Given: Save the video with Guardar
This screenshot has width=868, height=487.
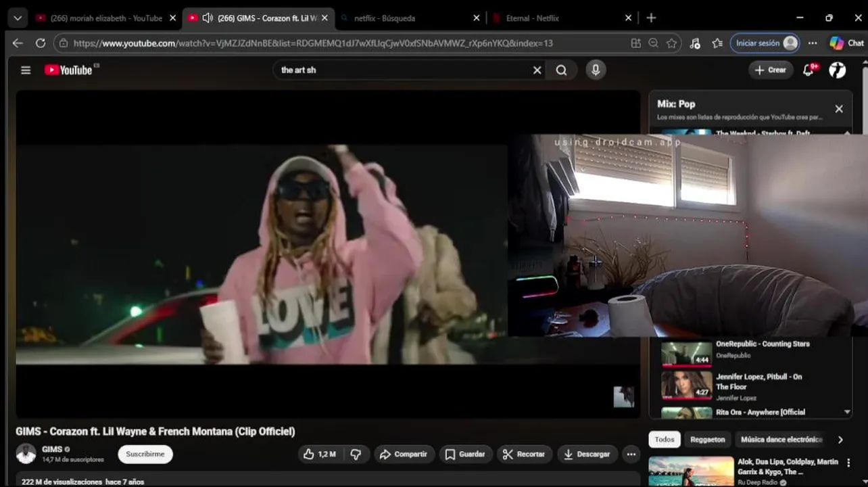Looking at the screenshot, I should pos(465,454).
